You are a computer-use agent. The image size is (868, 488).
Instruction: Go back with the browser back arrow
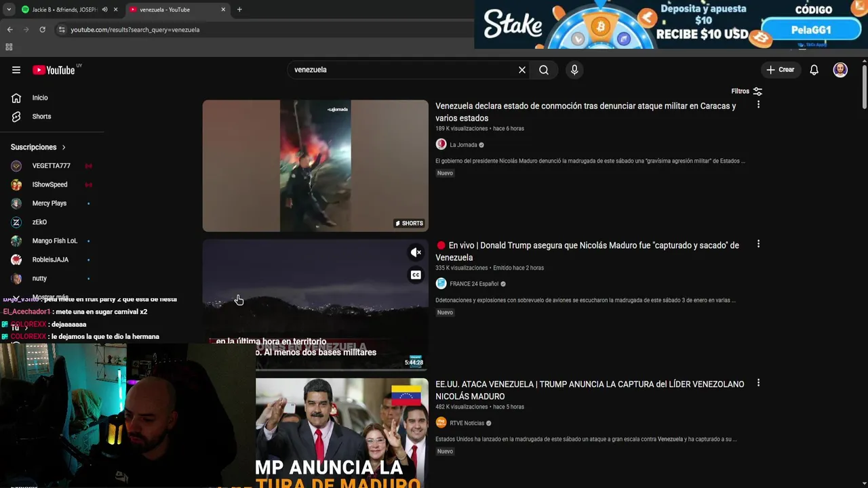[9, 30]
